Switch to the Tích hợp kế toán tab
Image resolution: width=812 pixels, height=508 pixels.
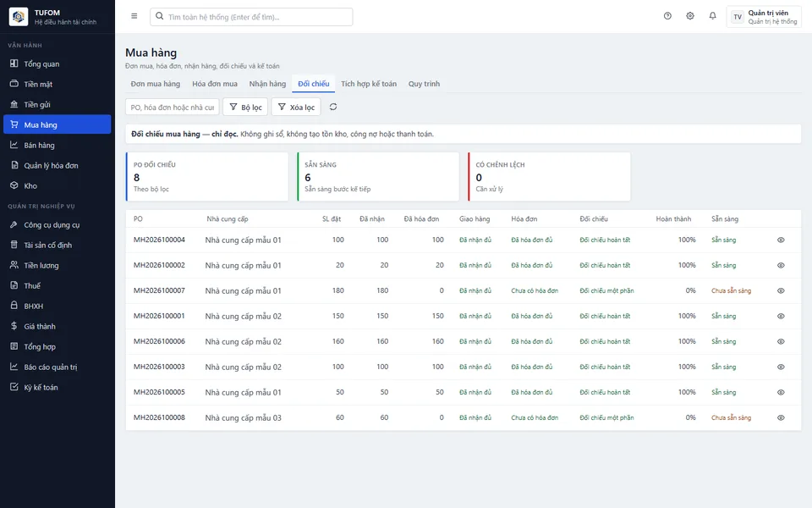[x=369, y=84]
